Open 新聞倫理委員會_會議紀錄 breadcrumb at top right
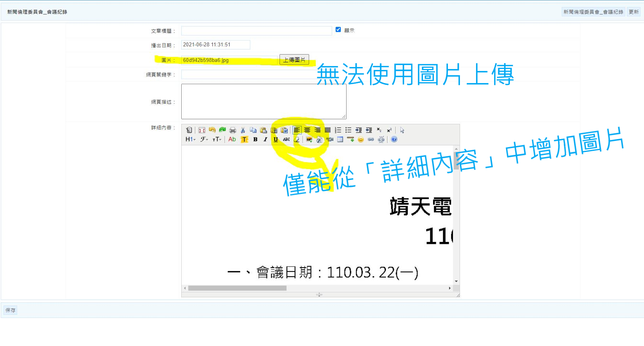Image resolution: width=644 pixels, height=346 pixels. 593,12
